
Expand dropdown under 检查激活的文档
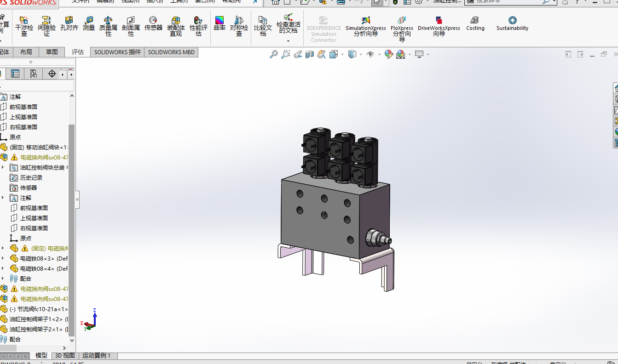[288, 41]
